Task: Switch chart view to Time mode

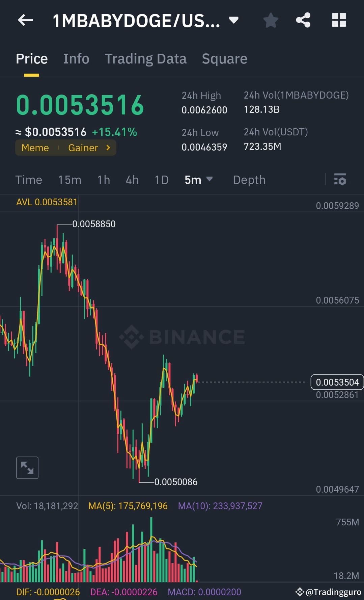Action: click(x=29, y=180)
